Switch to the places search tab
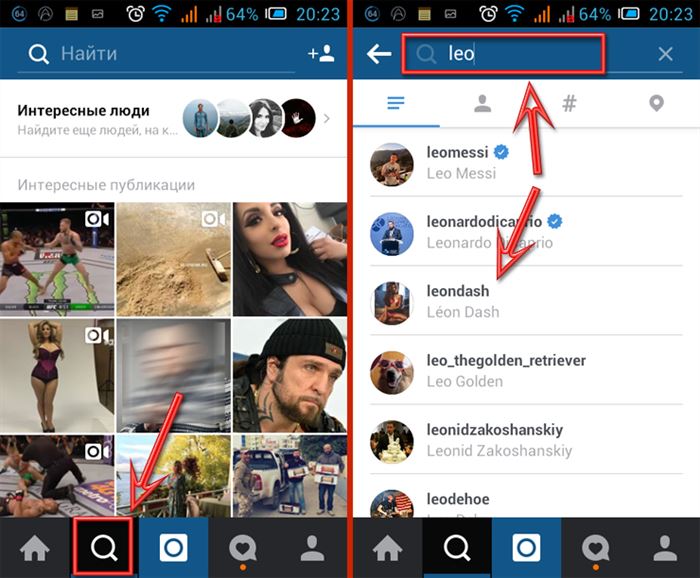700x578 pixels. click(x=656, y=104)
